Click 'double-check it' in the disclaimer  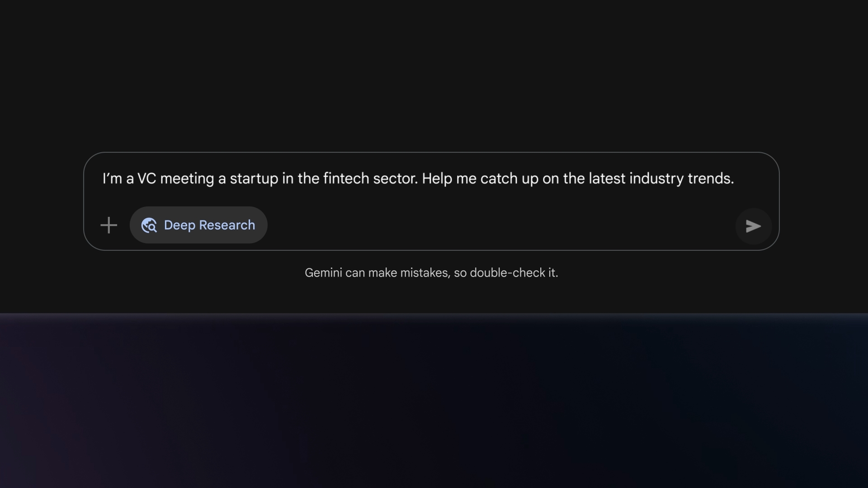tap(514, 273)
